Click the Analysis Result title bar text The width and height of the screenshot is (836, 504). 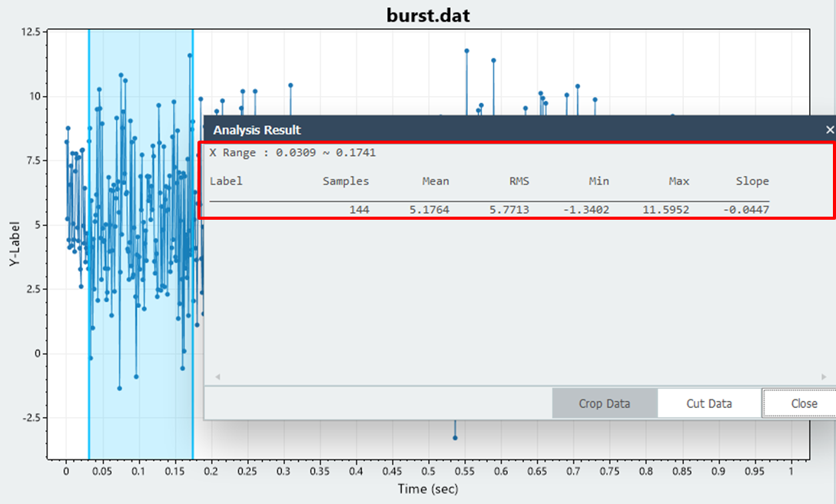click(257, 130)
